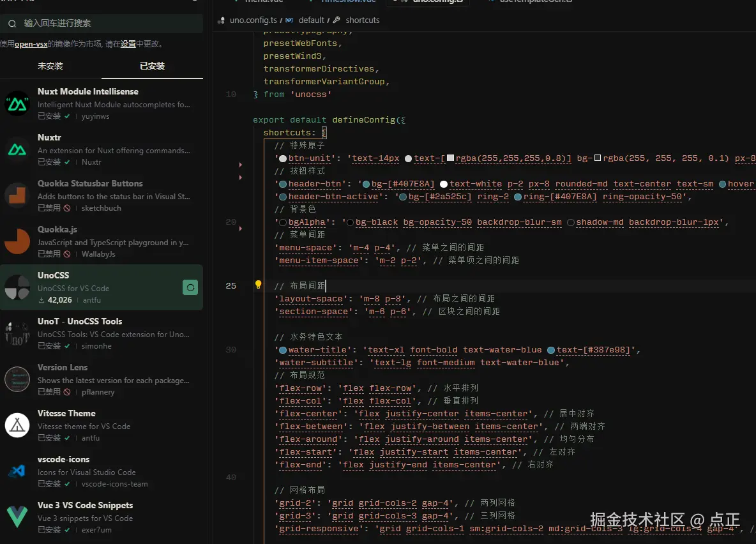This screenshot has height=544, width=756.
Task: Click the swatch before bg-black
Action: click(x=350, y=222)
